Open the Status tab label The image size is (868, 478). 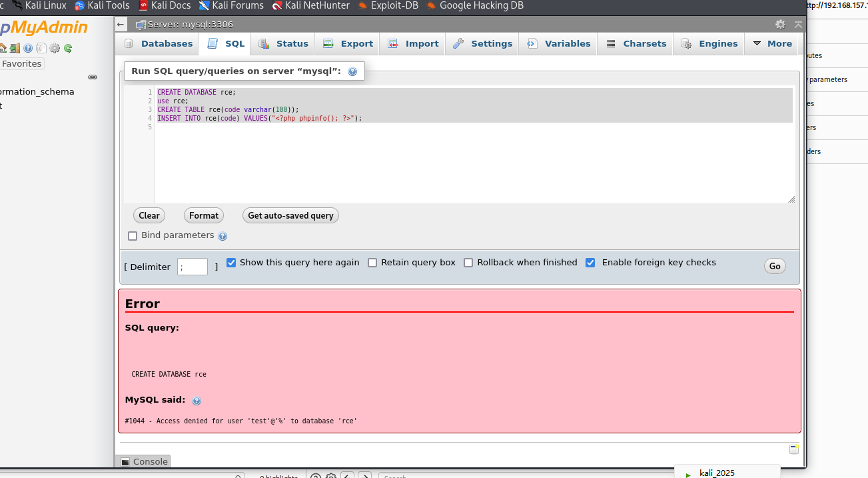[292, 44]
